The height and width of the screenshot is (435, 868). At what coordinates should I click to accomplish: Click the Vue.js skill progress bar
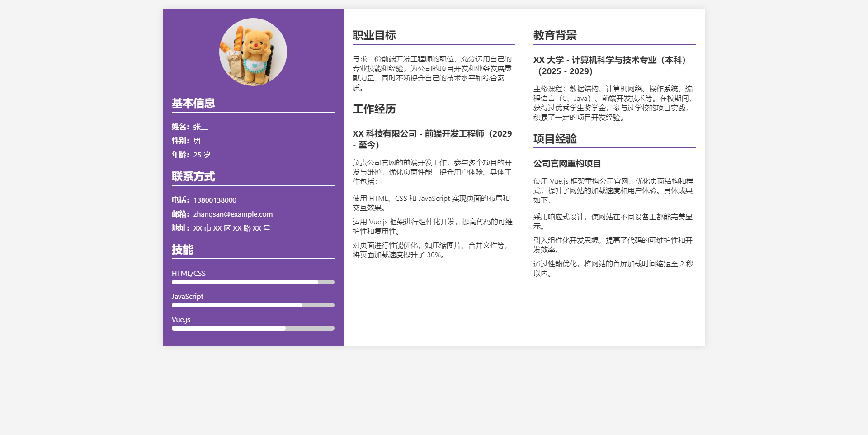253,328
